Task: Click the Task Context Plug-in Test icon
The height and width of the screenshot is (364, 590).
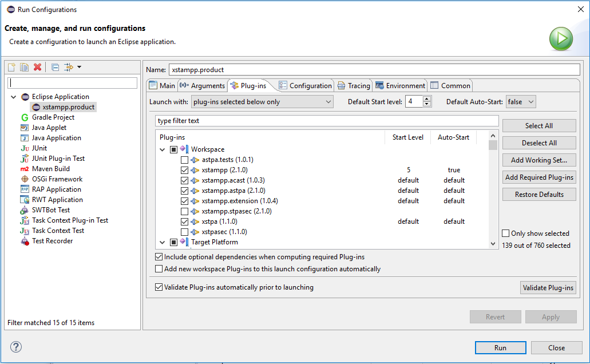Action: [x=25, y=220]
